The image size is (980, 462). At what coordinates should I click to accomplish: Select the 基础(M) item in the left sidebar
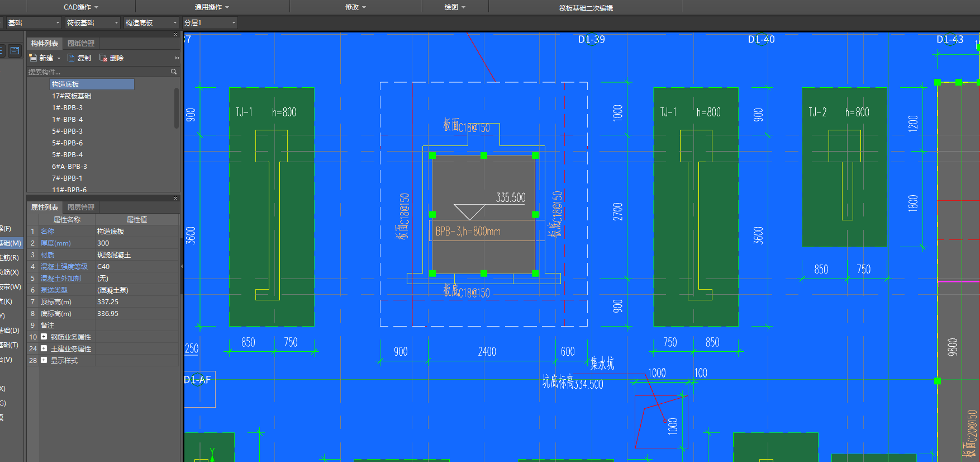[x=11, y=243]
